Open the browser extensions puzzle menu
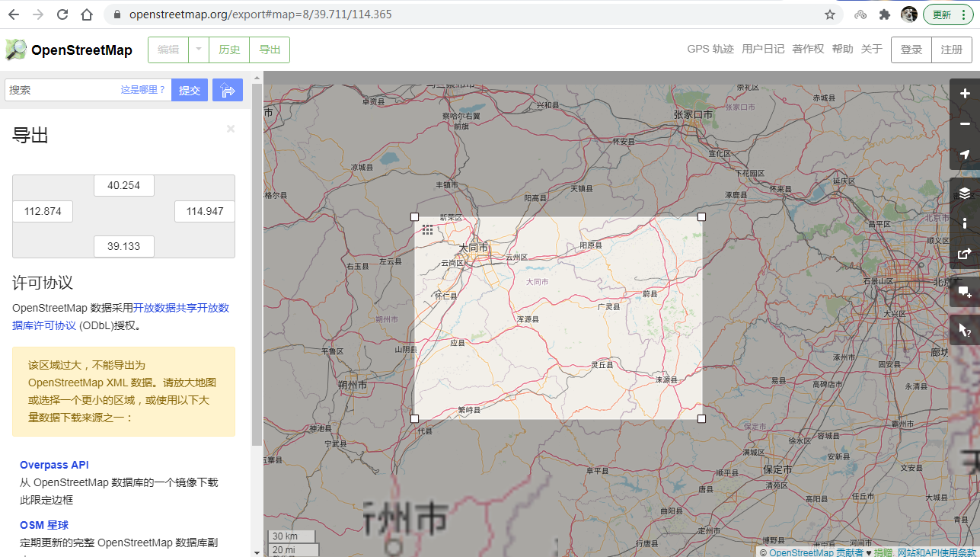This screenshot has width=980, height=557. point(885,14)
